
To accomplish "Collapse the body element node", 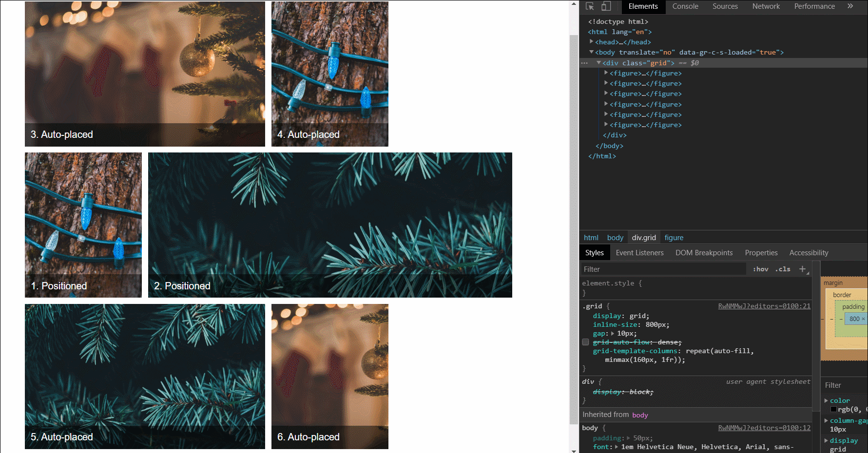I will click(x=591, y=52).
